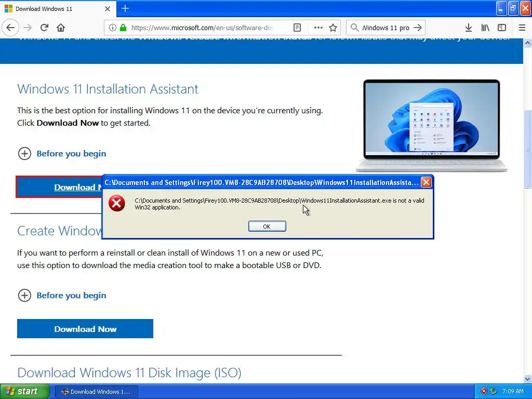Click Download Now for Installation Assistant

coord(59,187)
